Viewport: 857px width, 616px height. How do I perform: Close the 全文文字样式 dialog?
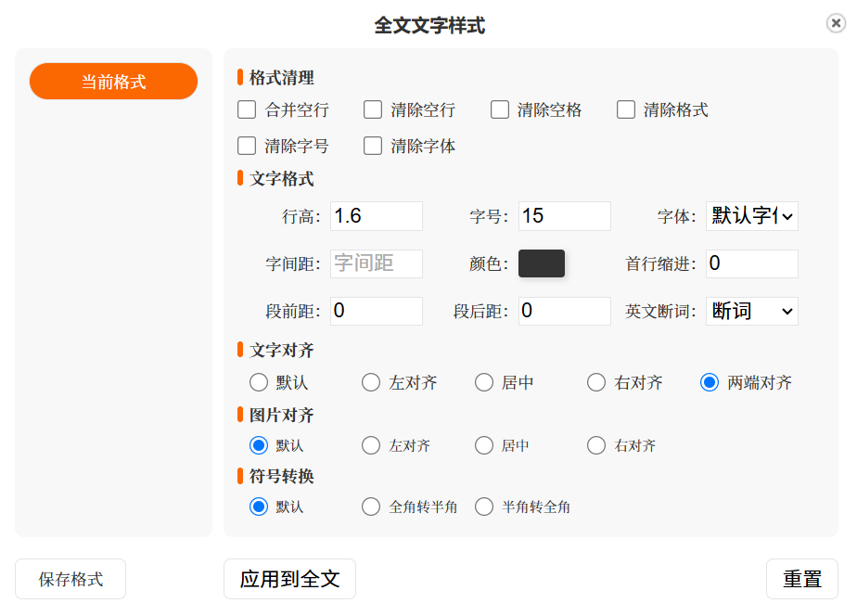[836, 23]
